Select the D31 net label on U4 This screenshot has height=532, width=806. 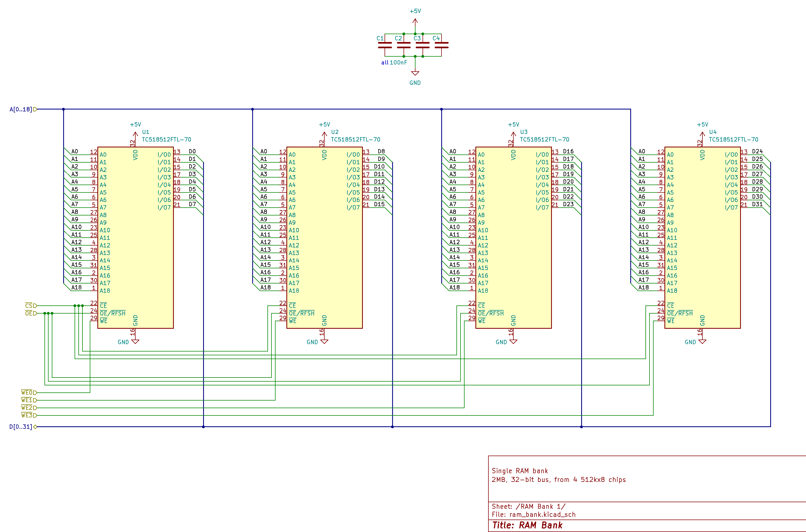[757, 204]
